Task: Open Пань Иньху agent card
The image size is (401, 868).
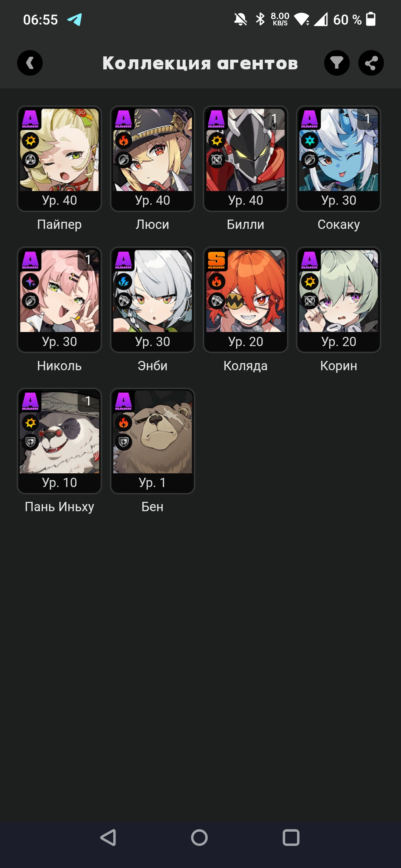Action: [59, 441]
